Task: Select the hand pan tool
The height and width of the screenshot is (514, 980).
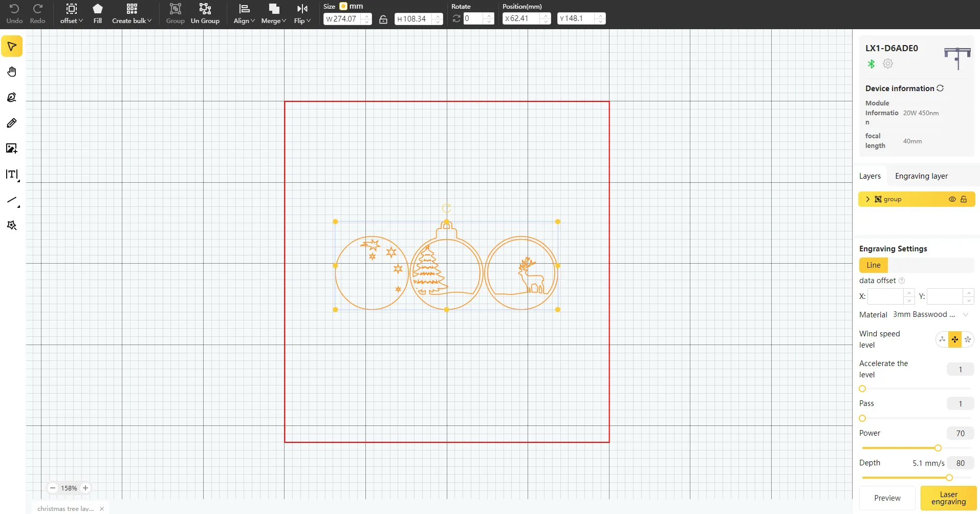Action: point(12,72)
